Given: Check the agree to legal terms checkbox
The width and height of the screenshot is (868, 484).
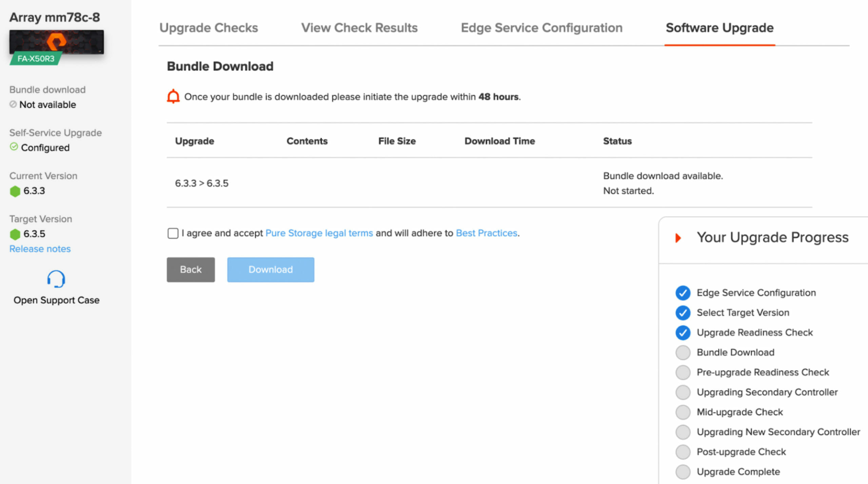Looking at the screenshot, I should coord(173,233).
